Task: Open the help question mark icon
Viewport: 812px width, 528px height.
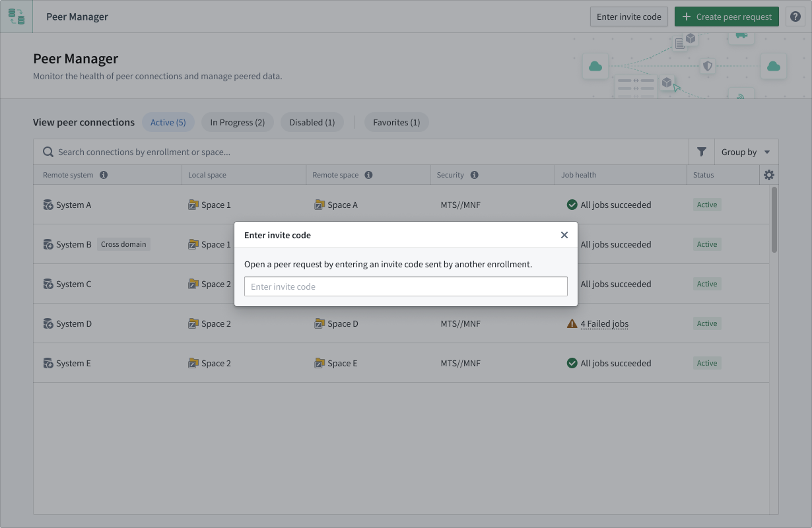Action: [x=795, y=16]
